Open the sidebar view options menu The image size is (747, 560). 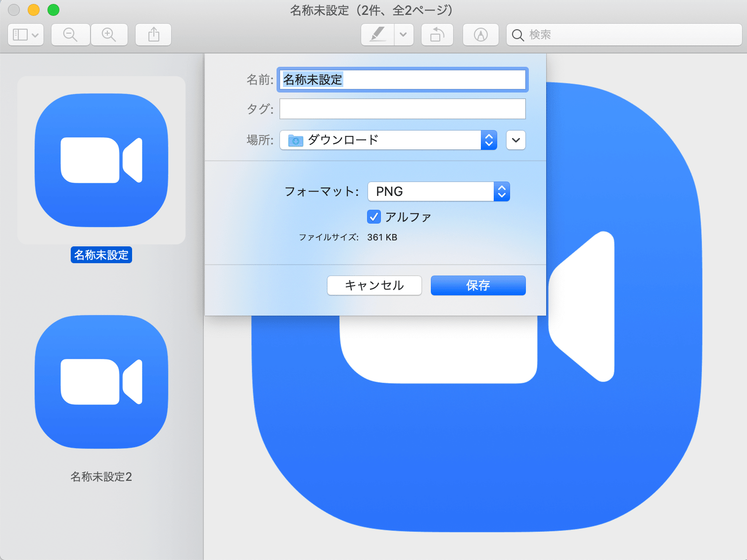[x=26, y=35]
